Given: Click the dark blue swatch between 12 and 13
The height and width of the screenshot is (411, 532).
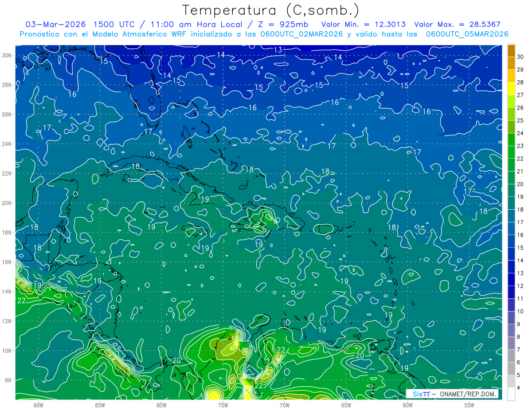Looking at the screenshot, I should click(x=511, y=279).
